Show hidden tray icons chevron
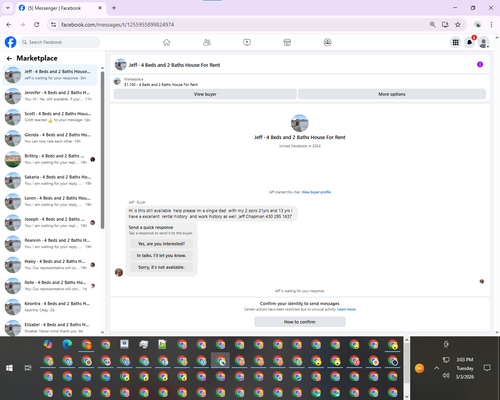This screenshot has height=400, width=500. [436, 368]
